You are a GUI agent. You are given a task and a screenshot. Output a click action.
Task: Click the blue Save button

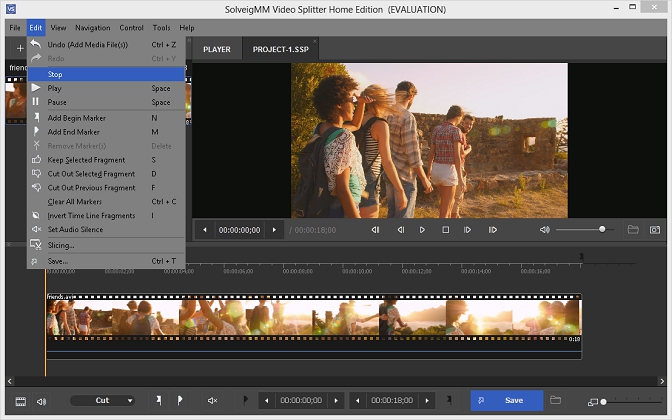pos(507,400)
